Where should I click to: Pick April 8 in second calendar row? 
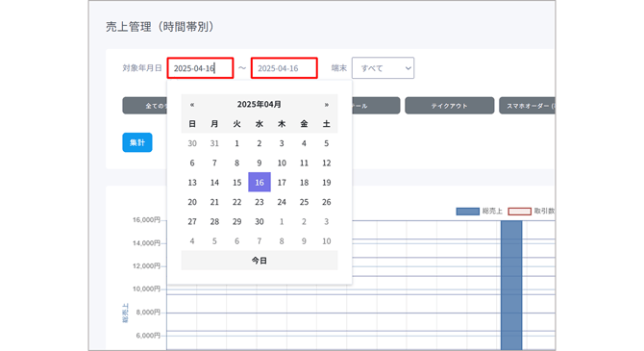click(237, 163)
